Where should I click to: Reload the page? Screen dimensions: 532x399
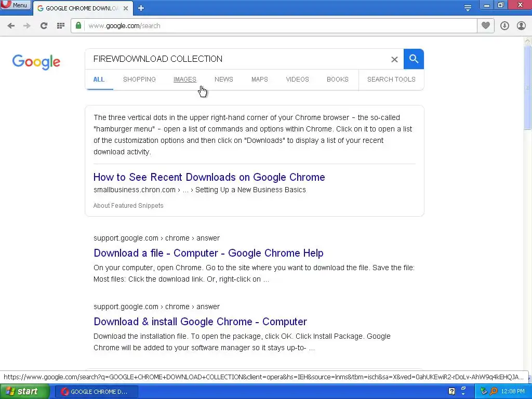(44, 26)
